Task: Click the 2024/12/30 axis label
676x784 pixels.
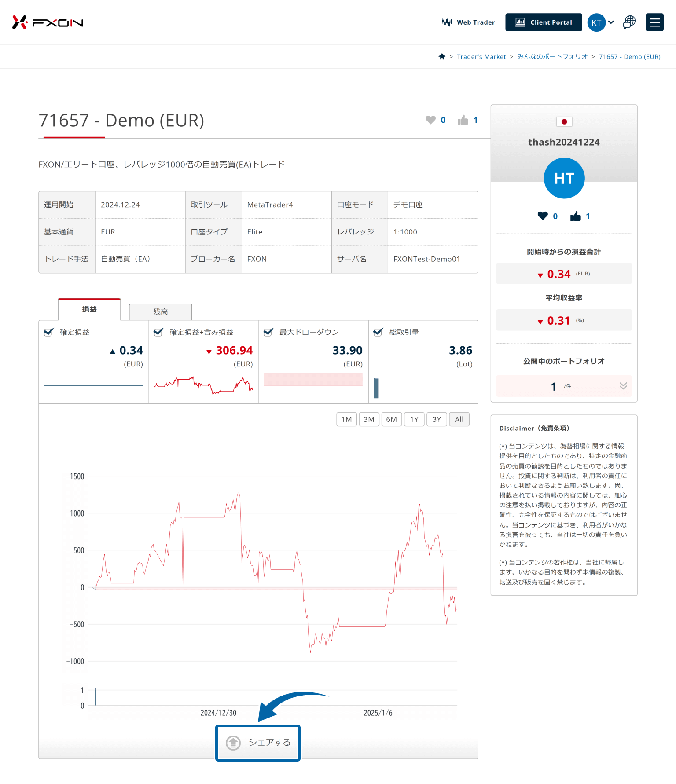Action: pyautogui.click(x=218, y=713)
